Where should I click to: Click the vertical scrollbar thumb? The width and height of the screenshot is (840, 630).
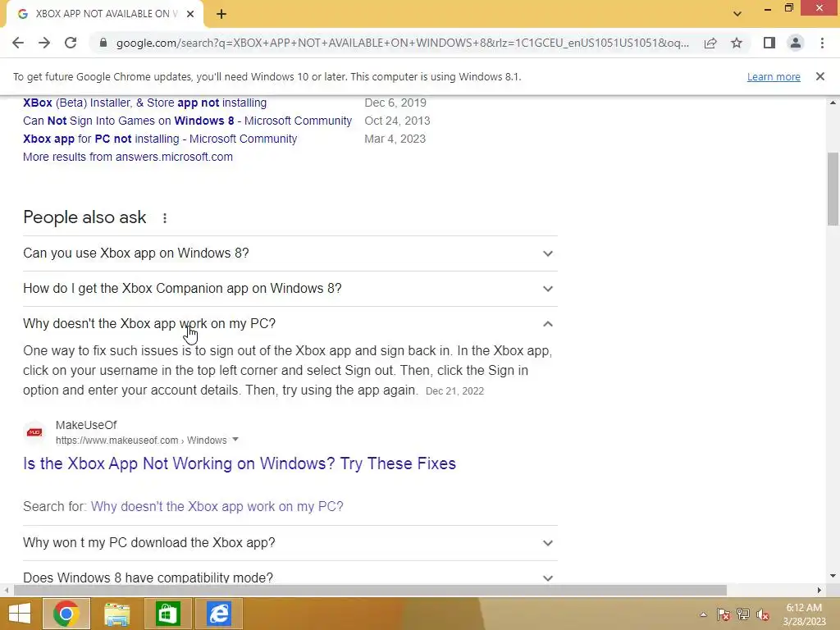click(833, 189)
